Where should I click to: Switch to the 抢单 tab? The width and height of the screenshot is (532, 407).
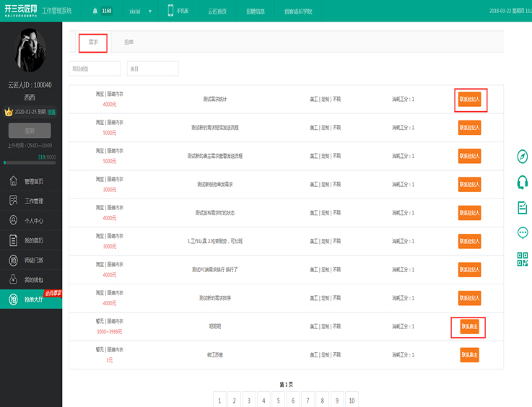pos(128,43)
